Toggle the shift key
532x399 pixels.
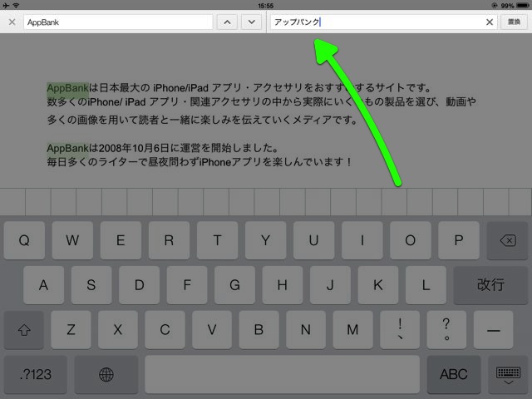click(x=24, y=330)
